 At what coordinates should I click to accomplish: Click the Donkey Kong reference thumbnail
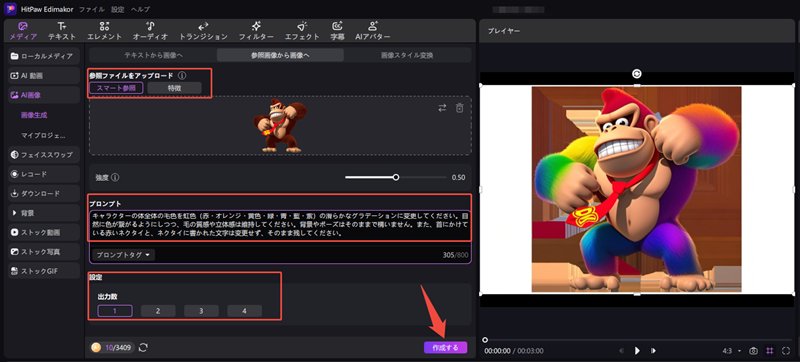pyautogui.click(x=280, y=125)
